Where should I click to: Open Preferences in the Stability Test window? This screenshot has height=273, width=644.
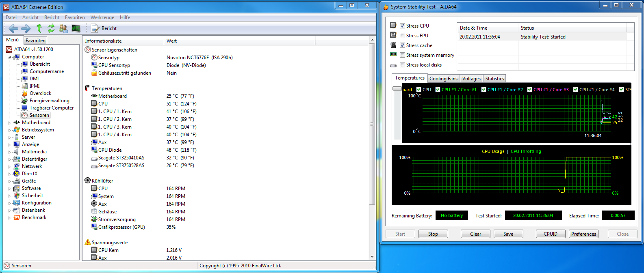click(583, 234)
